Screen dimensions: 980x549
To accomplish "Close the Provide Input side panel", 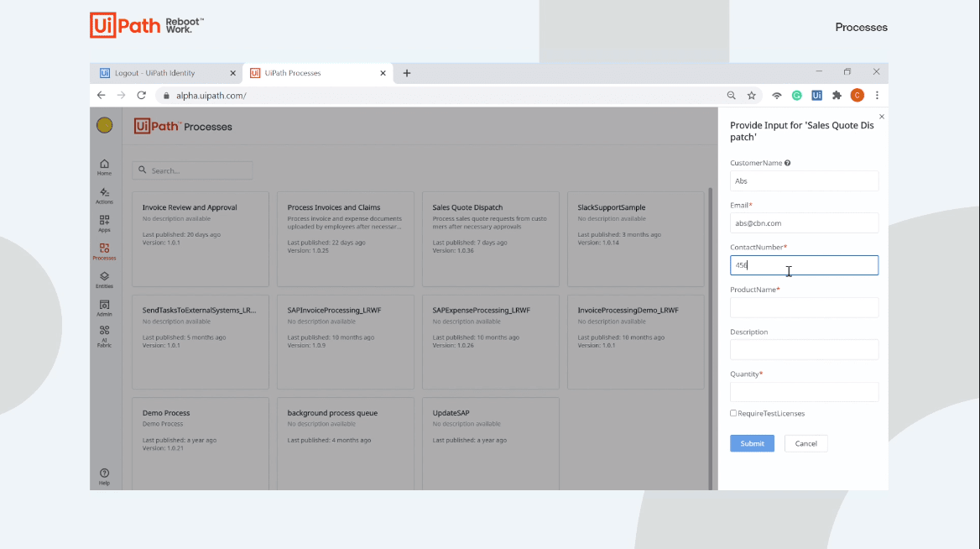I will click(881, 117).
